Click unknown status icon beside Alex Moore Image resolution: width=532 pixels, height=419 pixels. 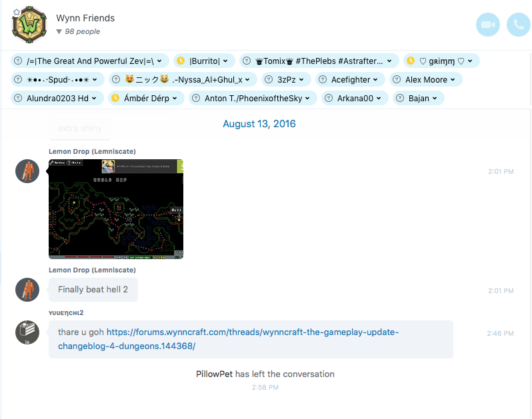[397, 79]
